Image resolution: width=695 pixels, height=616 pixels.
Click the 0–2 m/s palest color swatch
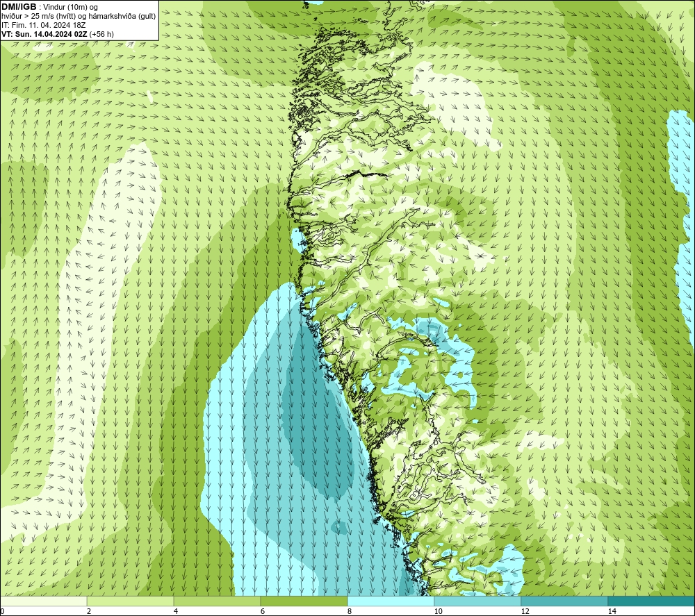[43, 601]
